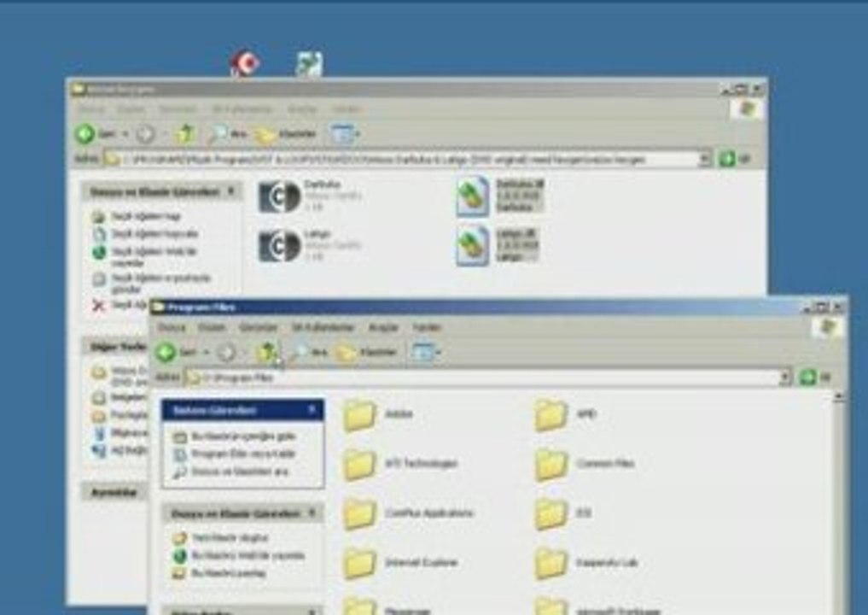Click the Up folder icon in the rear window
The height and width of the screenshot is (615, 868).
tap(186, 133)
